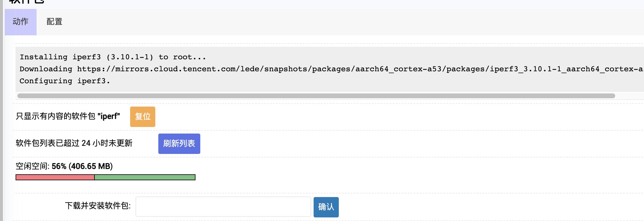The height and width of the screenshot is (221, 644).
Task: Click the bold 56% (406.65 MB) value
Action: click(x=82, y=166)
